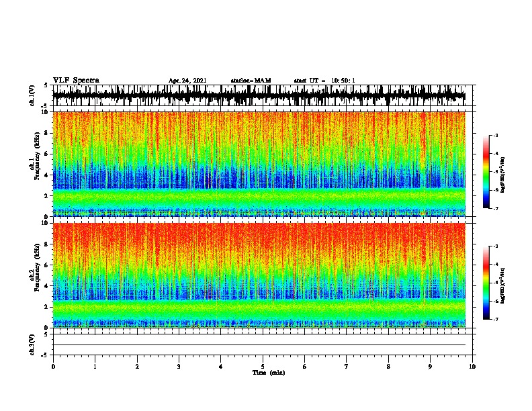Click inside the ch.1 spectrogram panel
The image size is (532, 411).
(x=259, y=164)
